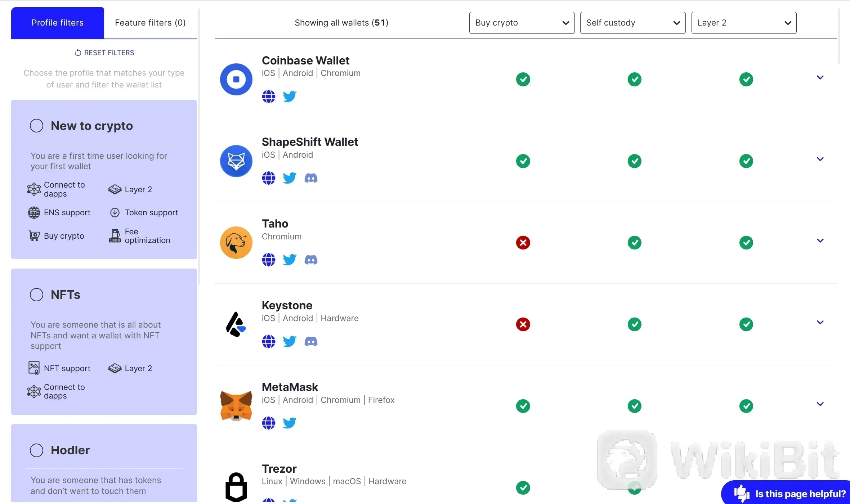
Task: Click 'Layer 2' in the New to crypto card
Action: (138, 190)
